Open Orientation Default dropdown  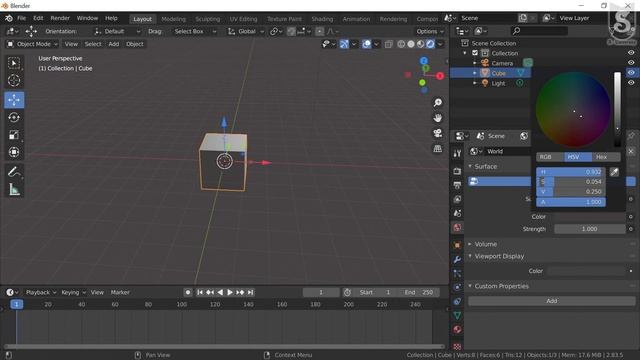pos(117,31)
